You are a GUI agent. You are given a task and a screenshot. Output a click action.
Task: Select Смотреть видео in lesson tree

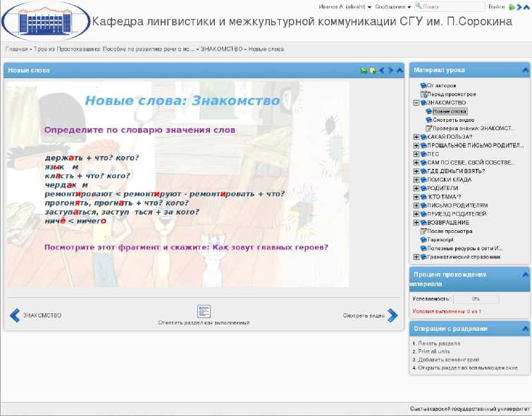tap(454, 120)
